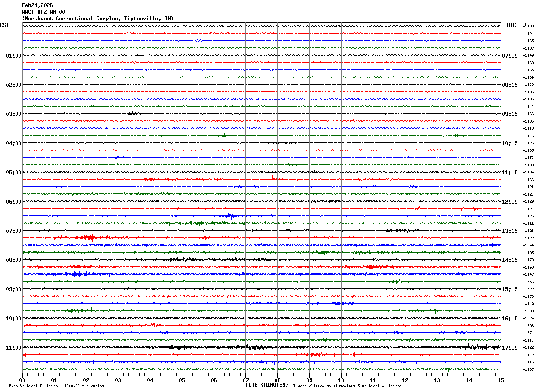
Task: Click minute axis tick label 07
Action: pos(245,380)
